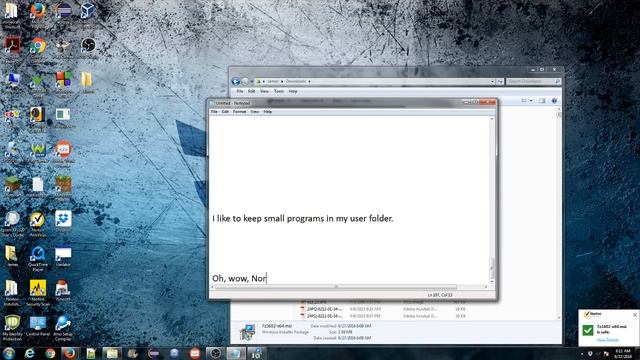
Task: Open the Edit menu in Explorer window
Action: pos(251,91)
